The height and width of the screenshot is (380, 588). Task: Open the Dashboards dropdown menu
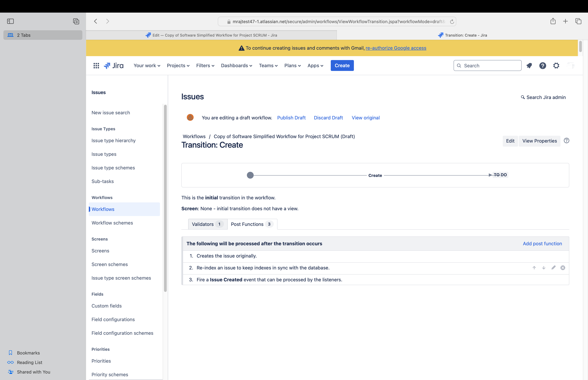coord(236,65)
